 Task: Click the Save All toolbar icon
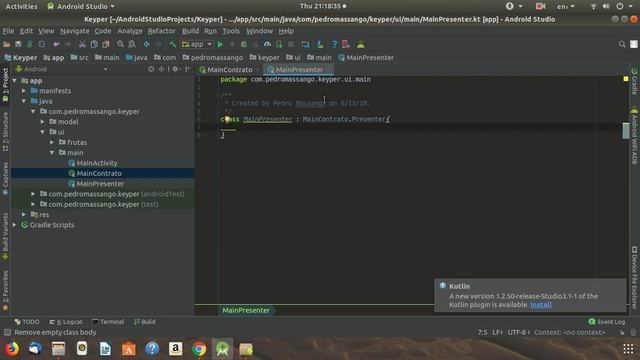pyautogui.click(x=18, y=44)
